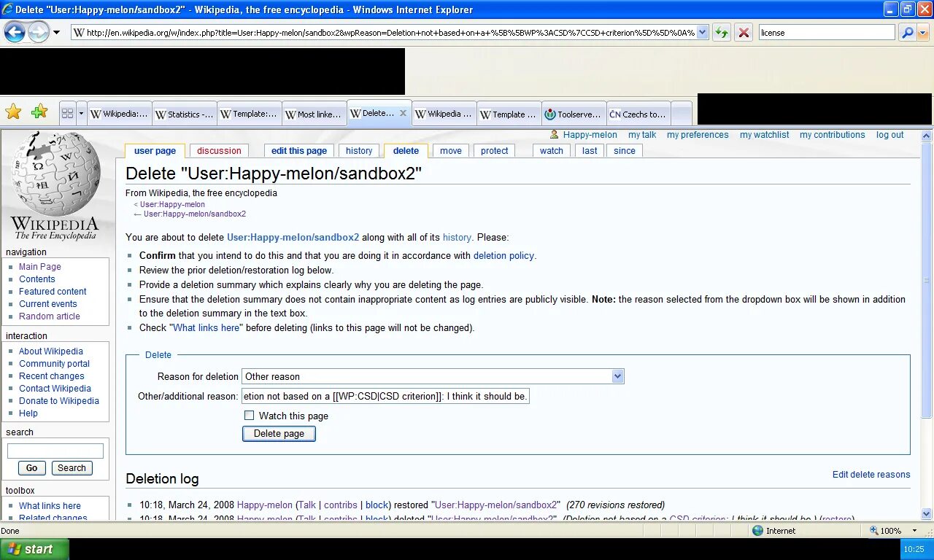Open the 'User:Happy-melon' breadcrumb link
Image resolution: width=934 pixels, height=560 pixels.
pyautogui.click(x=172, y=205)
